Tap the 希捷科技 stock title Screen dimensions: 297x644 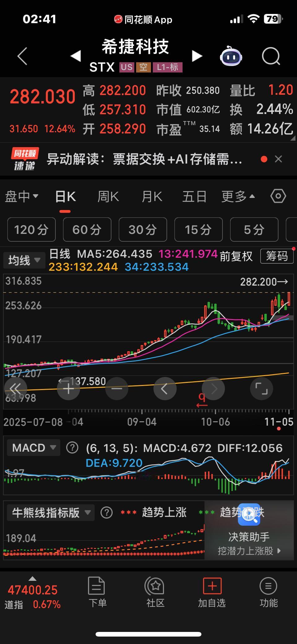[135, 47]
